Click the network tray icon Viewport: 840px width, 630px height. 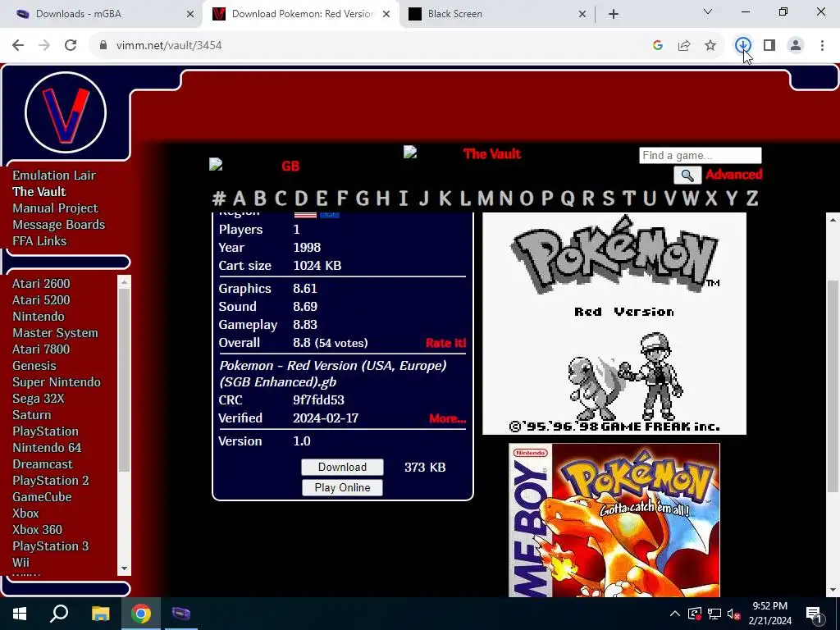(x=714, y=614)
